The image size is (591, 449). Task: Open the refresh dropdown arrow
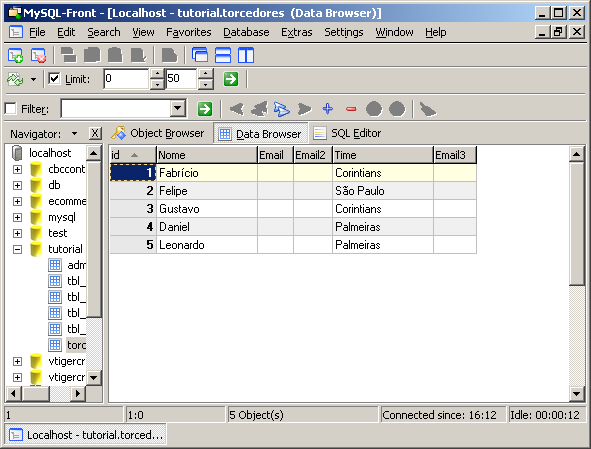[34, 79]
